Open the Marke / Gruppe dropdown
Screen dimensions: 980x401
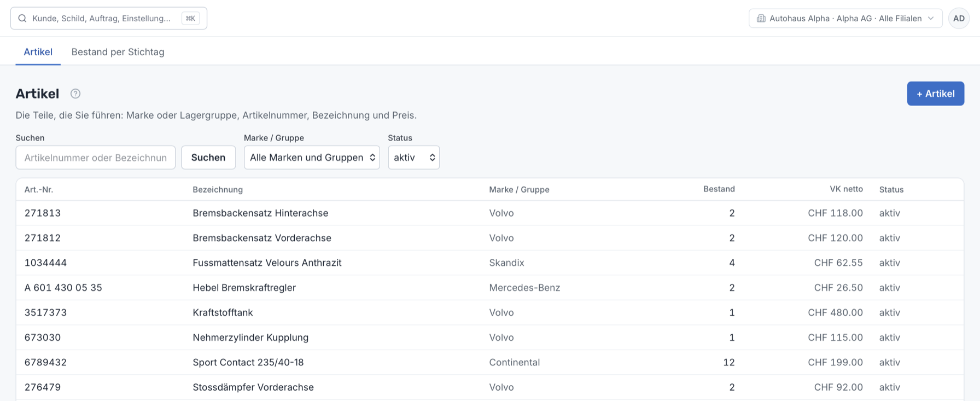coord(312,158)
